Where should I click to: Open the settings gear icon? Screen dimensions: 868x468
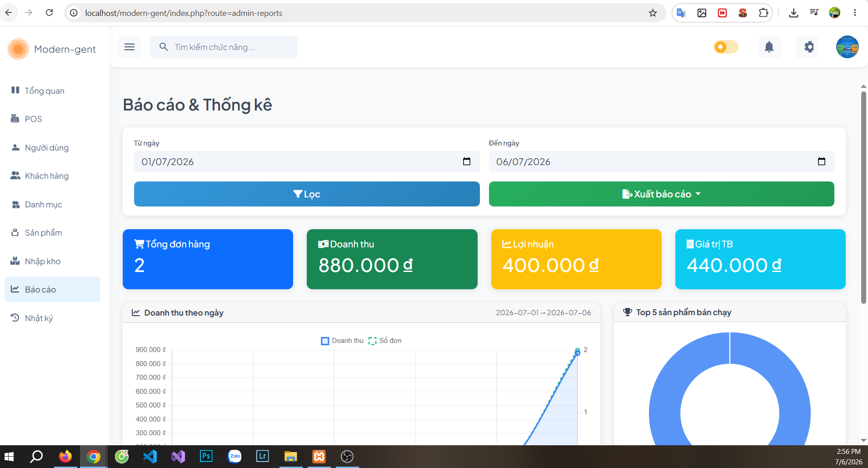click(x=809, y=47)
